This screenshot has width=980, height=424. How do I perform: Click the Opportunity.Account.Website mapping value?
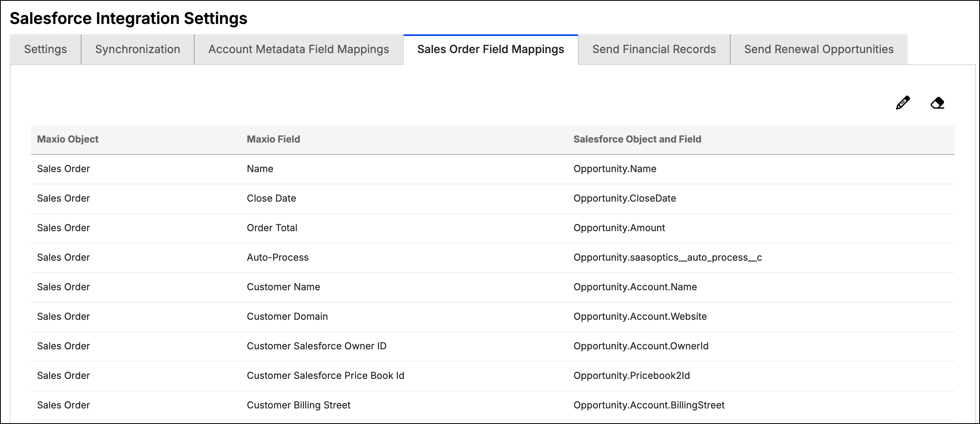[x=640, y=317]
